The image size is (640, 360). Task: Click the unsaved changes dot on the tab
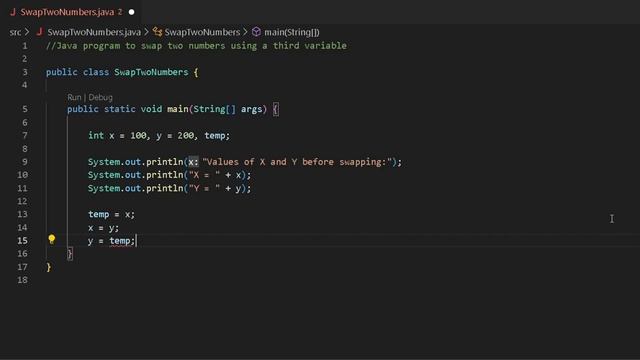pyautogui.click(x=131, y=12)
